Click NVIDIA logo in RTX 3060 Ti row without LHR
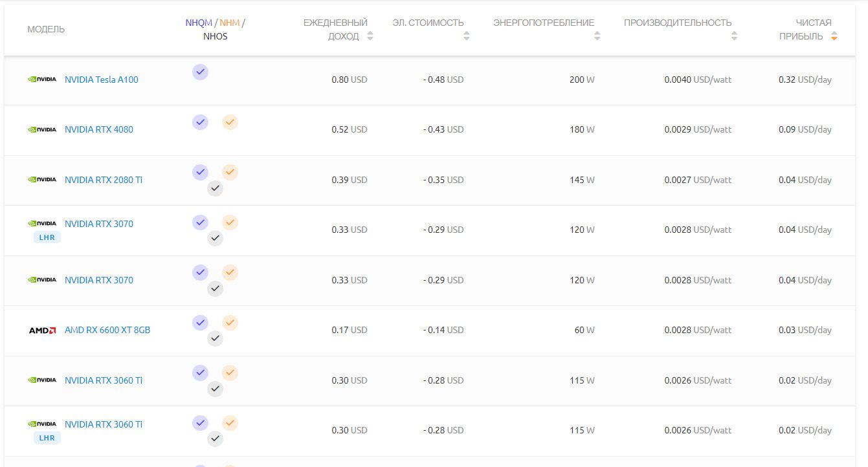Image resolution: width=868 pixels, height=467 pixels. 42,380
